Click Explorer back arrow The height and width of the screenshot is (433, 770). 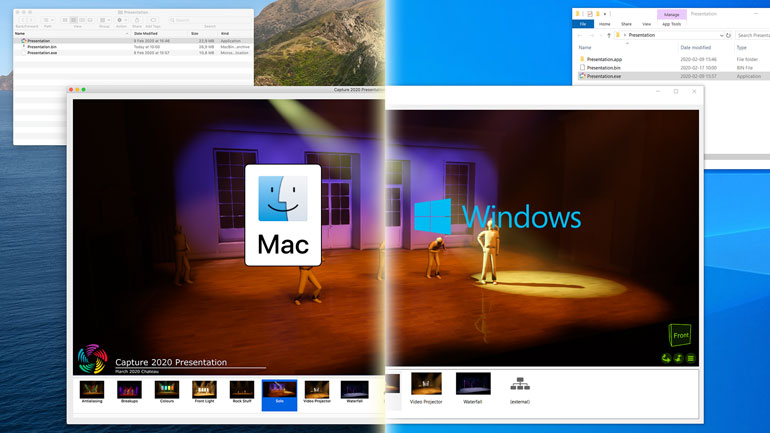[x=580, y=35]
